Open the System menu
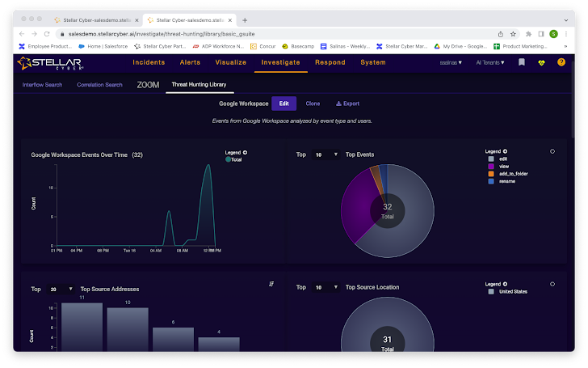588x368 pixels. pyautogui.click(x=373, y=62)
